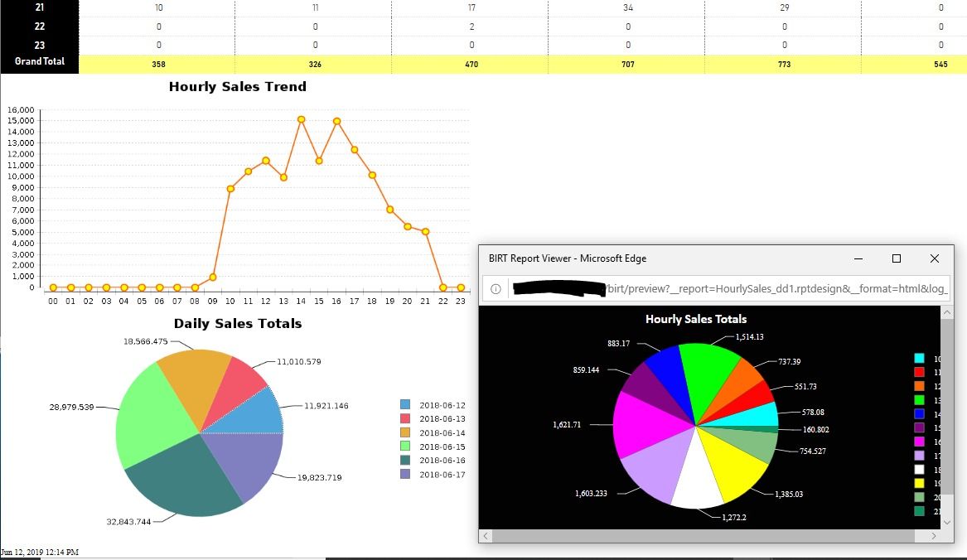The image size is (967, 560).
Task: Click the 2018-06-15 light green legend swatch
Action: point(405,446)
